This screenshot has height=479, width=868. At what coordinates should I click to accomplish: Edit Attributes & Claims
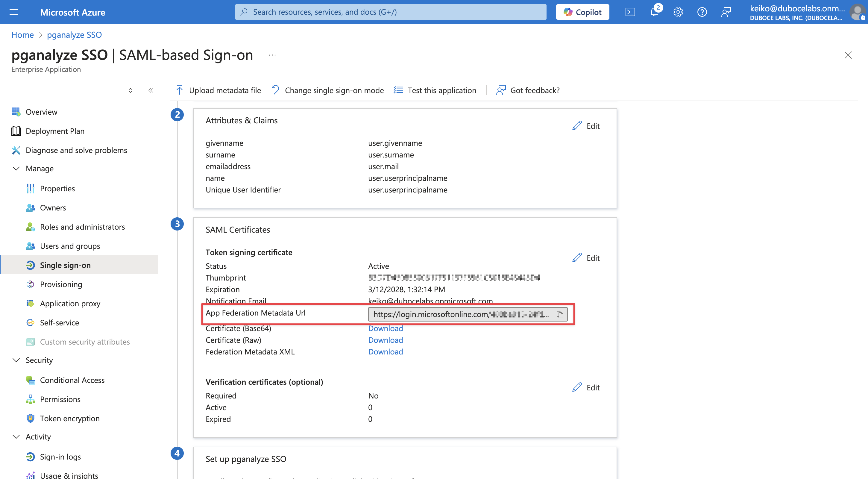click(x=586, y=126)
